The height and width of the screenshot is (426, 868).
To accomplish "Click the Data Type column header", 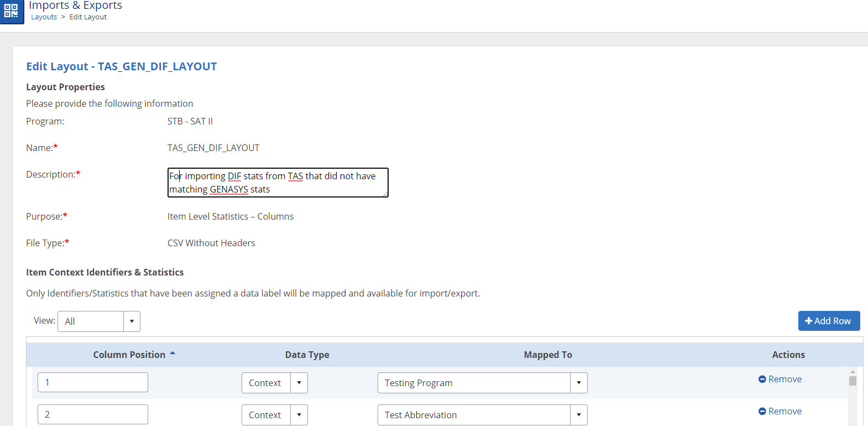I will [307, 355].
